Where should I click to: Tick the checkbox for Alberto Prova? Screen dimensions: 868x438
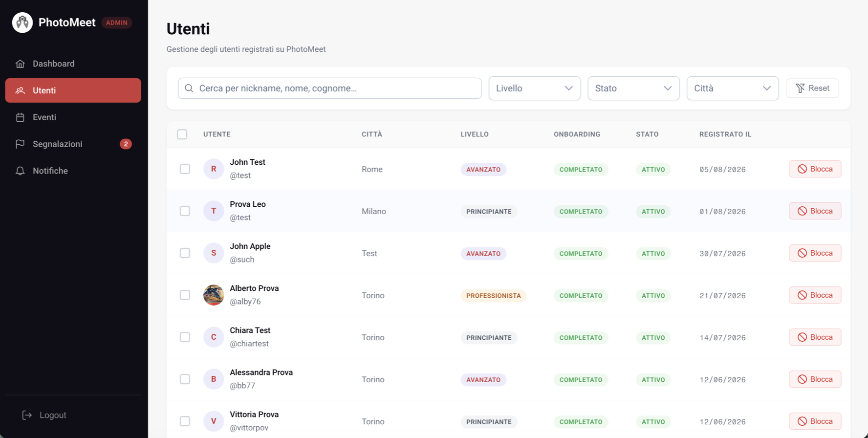tap(185, 295)
